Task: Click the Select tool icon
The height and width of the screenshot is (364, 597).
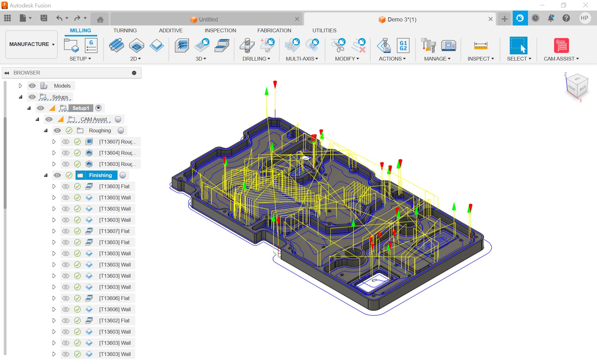Action: [518, 46]
